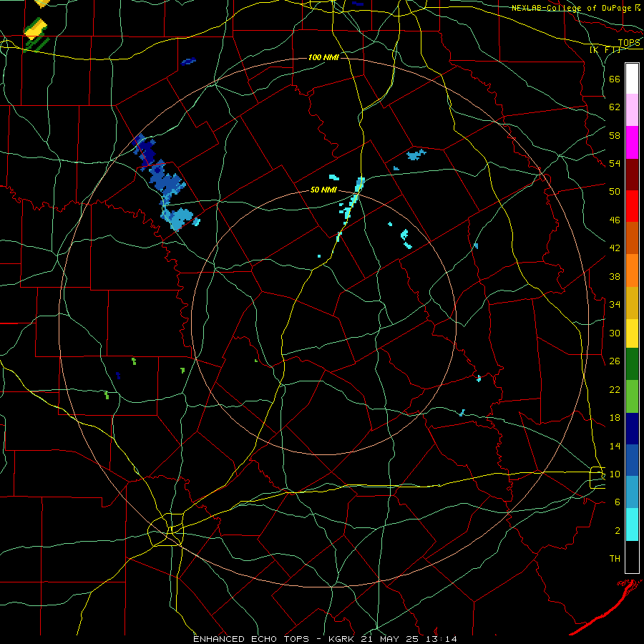Pick the light blue legend swatch
Viewport: 644px width, 644px height.
click(x=632, y=492)
